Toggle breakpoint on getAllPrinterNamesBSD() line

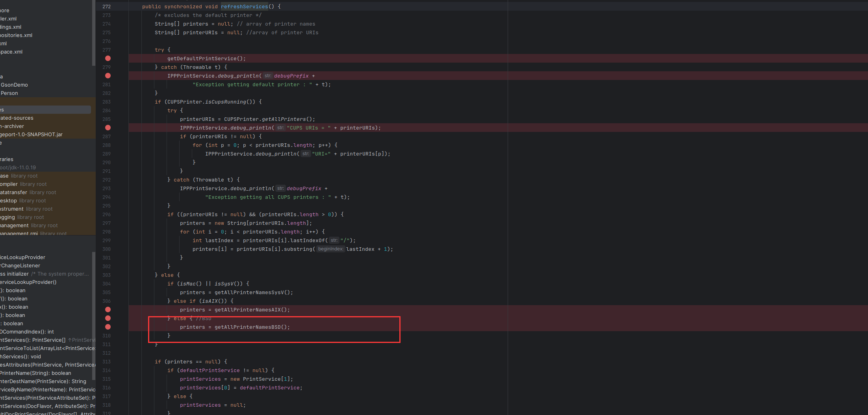coord(108,327)
